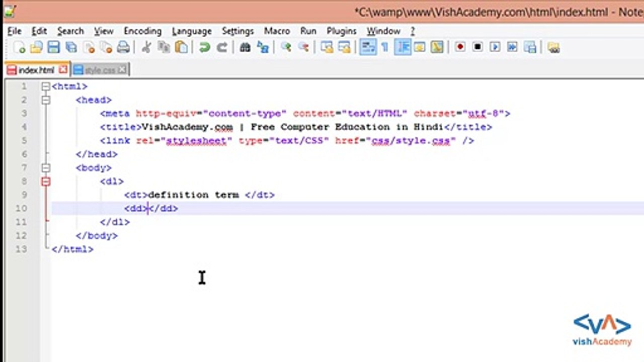Collapse the html fold marker on line 1

(46, 86)
